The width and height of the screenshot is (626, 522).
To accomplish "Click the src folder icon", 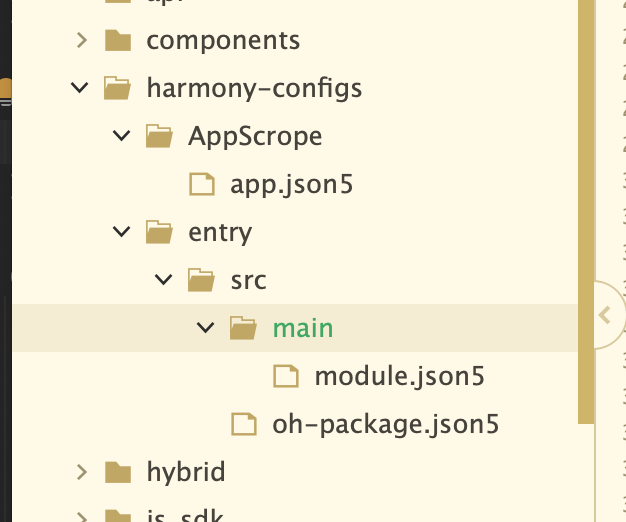I will point(201,280).
